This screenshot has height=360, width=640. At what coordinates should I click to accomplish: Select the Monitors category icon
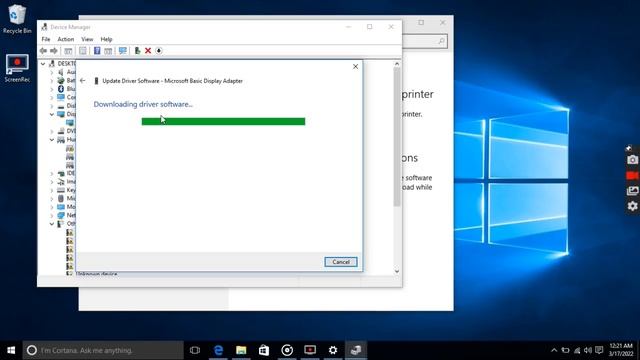(x=61, y=207)
